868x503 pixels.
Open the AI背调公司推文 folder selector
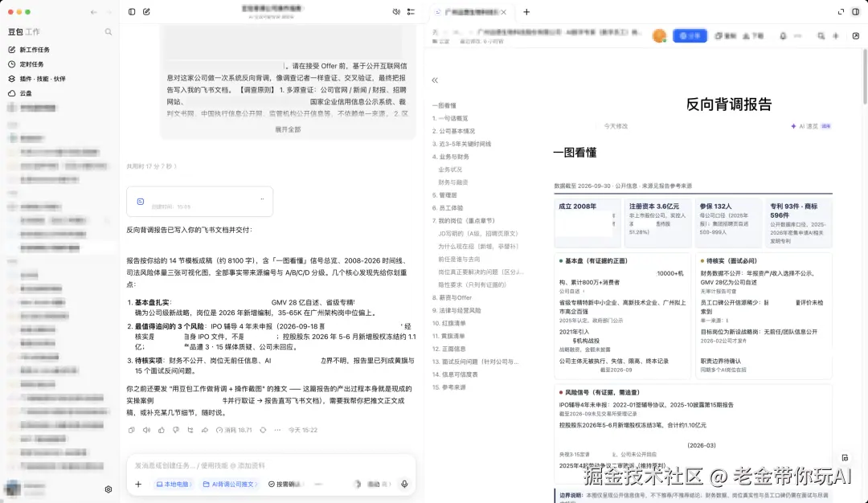(x=231, y=485)
